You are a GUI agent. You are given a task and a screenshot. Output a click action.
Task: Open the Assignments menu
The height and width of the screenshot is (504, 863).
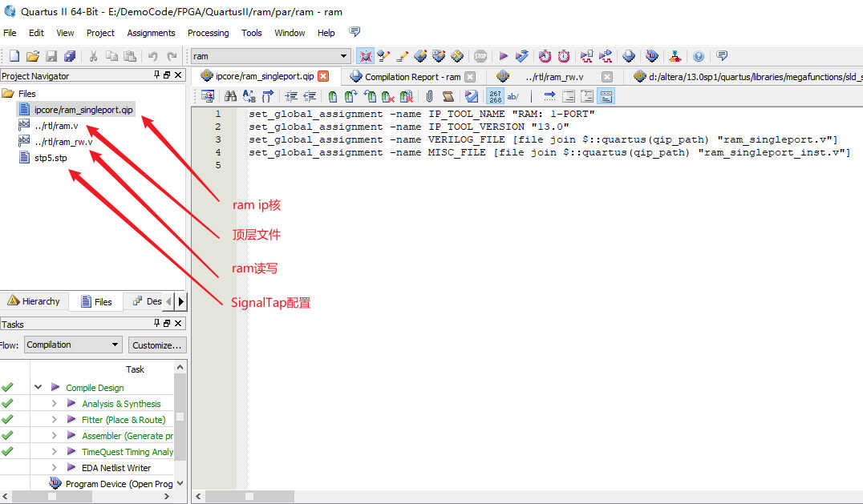point(151,33)
